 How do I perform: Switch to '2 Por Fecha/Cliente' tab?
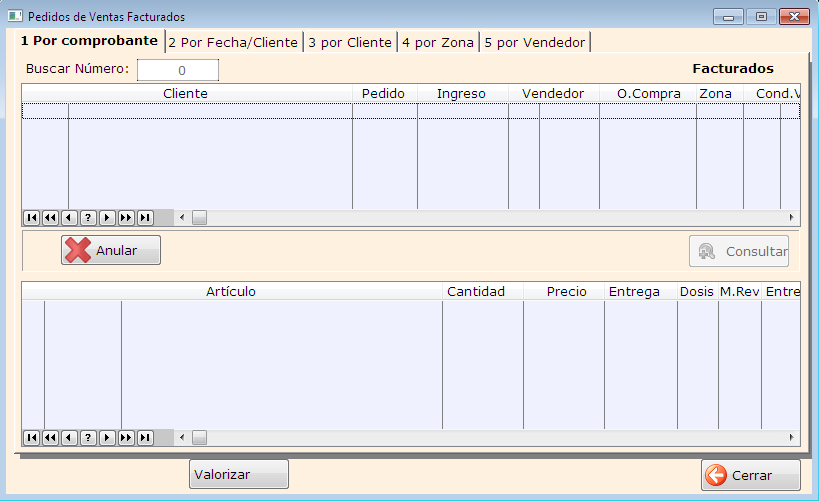tap(233, 42)
